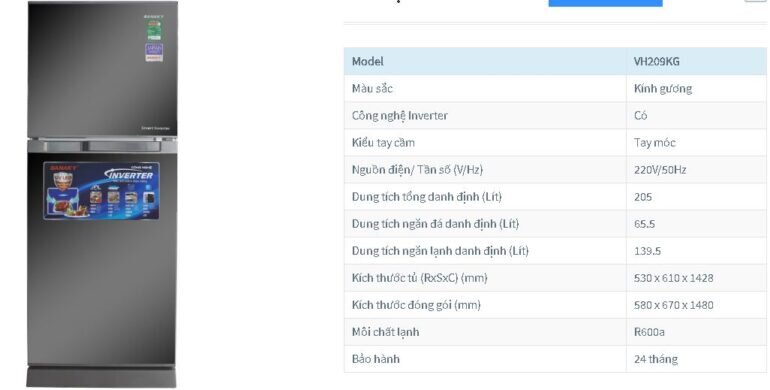Image resolution: width=770 pixels, height=390 pixels.
Task: Select the Tay móc handle type value
Action: [655, 142]
